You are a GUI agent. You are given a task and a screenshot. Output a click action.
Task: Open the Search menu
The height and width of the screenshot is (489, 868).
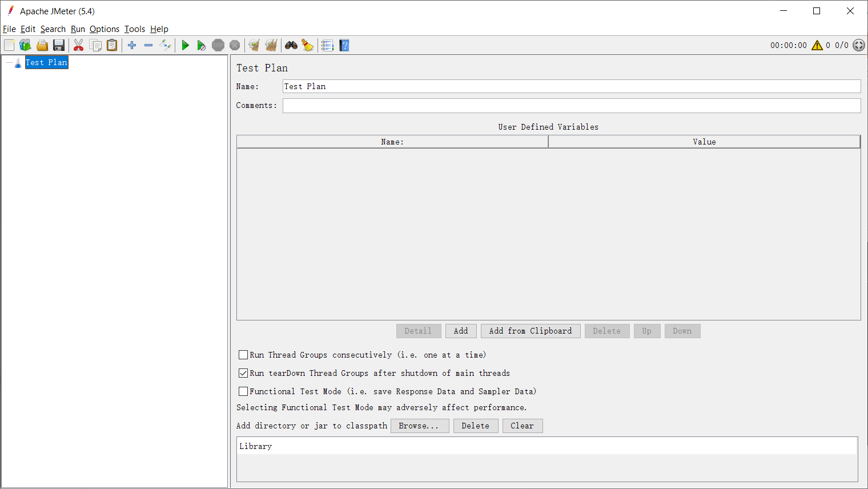53,29
